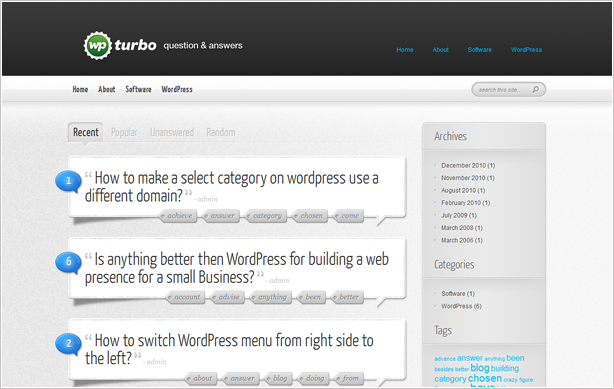
Task: Click the 'achieve' tag
Action: pyautogui.click(x=179, y=215)
